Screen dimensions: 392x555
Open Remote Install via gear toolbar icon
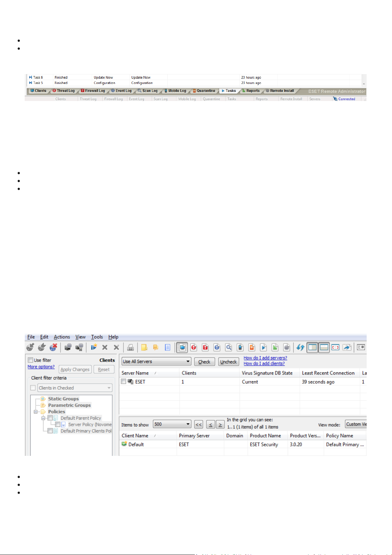[x=287, y=347]
